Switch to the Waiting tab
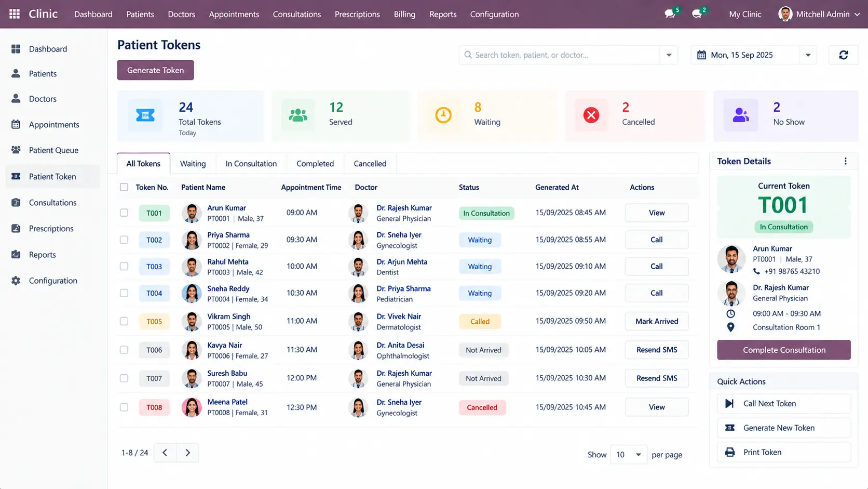Screen dimensions: 868x489 point(193,164)
